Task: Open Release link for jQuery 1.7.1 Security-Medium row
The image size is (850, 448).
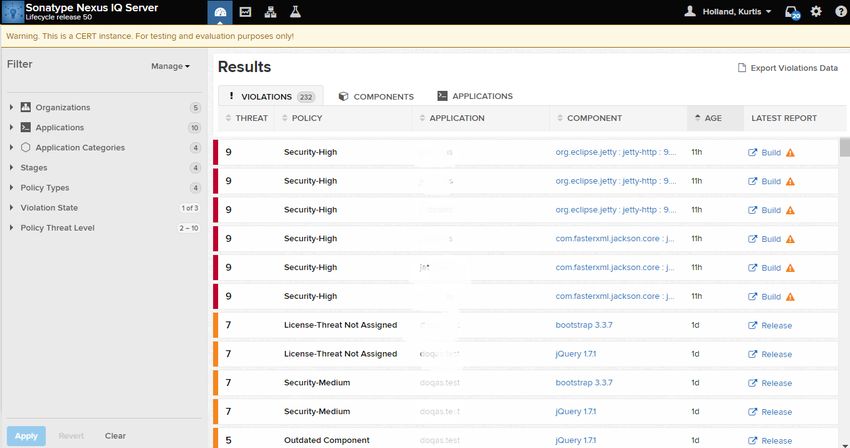Action: point(776,412)
